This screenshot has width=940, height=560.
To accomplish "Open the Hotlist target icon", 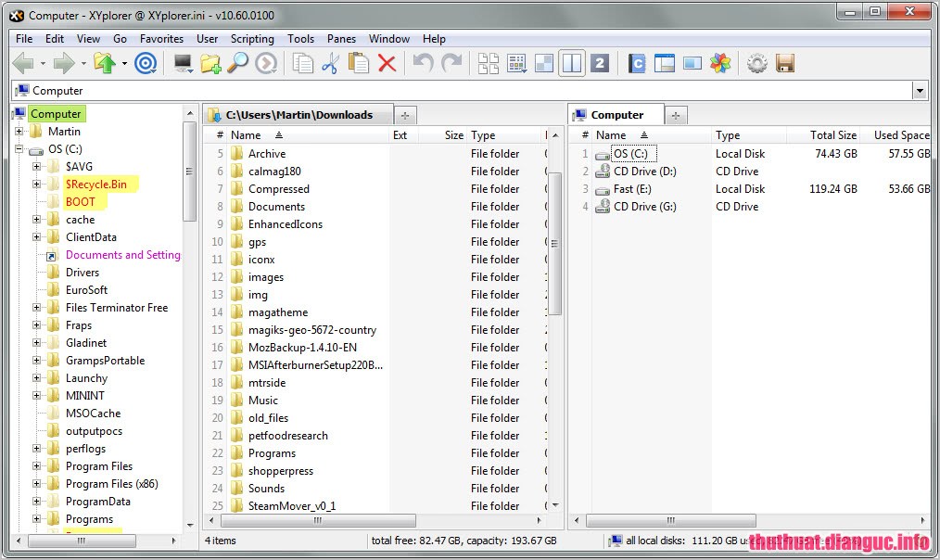I will [x=146, y=63].
